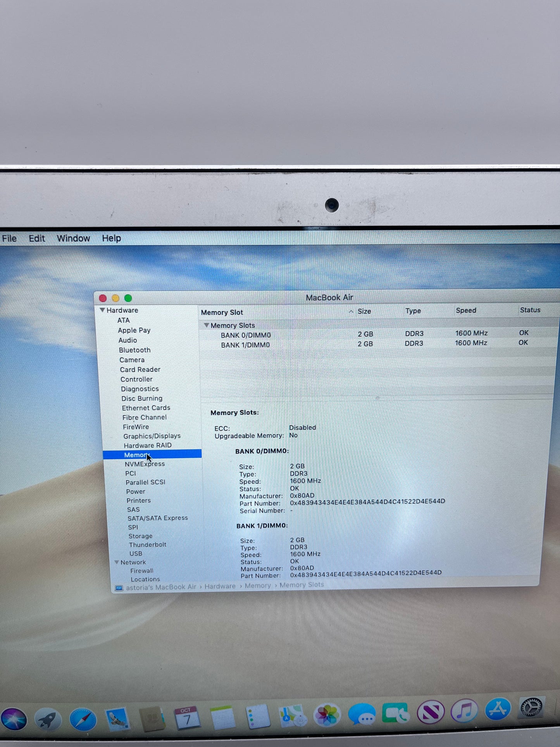The height and width of the screenshot is (747, 560).
Task: Select Audio in the sidebar
Action: pos(128,340)
